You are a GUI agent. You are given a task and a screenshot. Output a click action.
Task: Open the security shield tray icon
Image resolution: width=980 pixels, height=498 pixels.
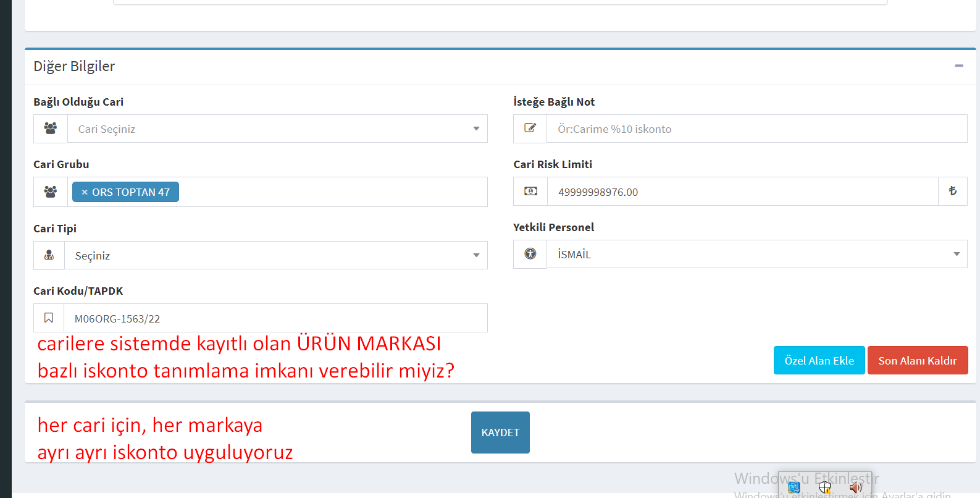[824, 487]
